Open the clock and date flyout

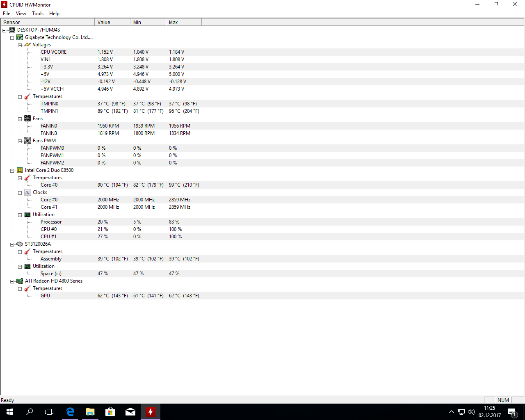pyautogui.click(x=490, y=412)
